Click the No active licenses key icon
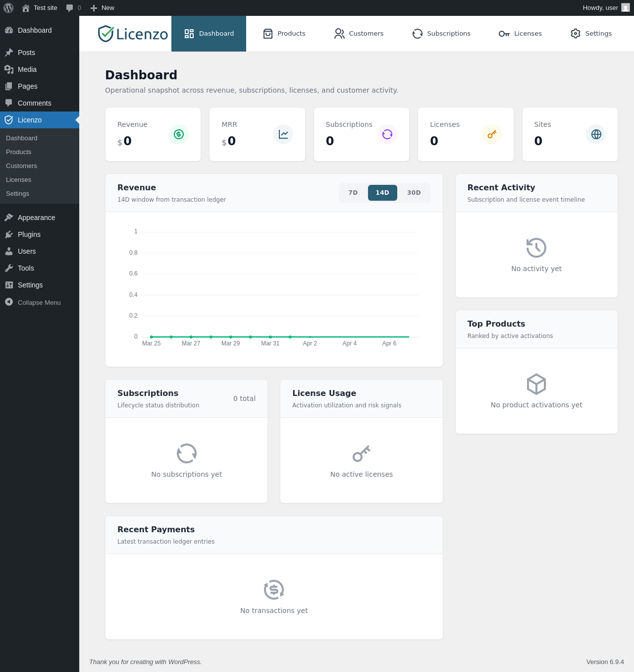This screenshot has width=634, height=672. click(x=362, y=453)
